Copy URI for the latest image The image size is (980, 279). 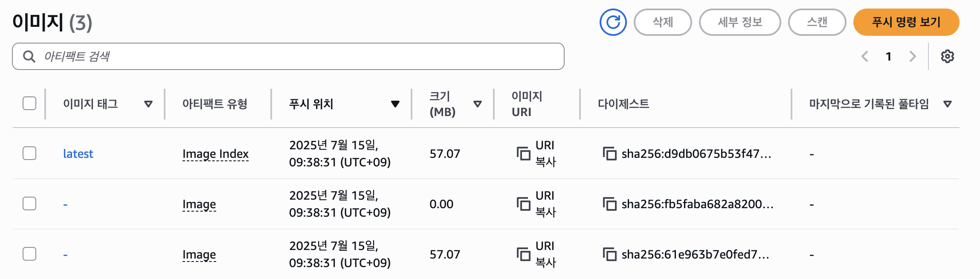[523, 154]
